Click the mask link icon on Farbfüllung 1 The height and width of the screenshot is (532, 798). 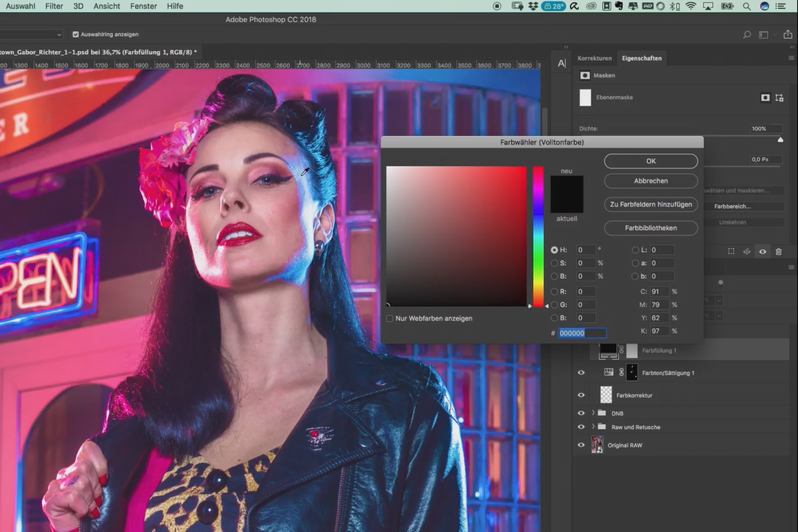(x=621, y=350)
